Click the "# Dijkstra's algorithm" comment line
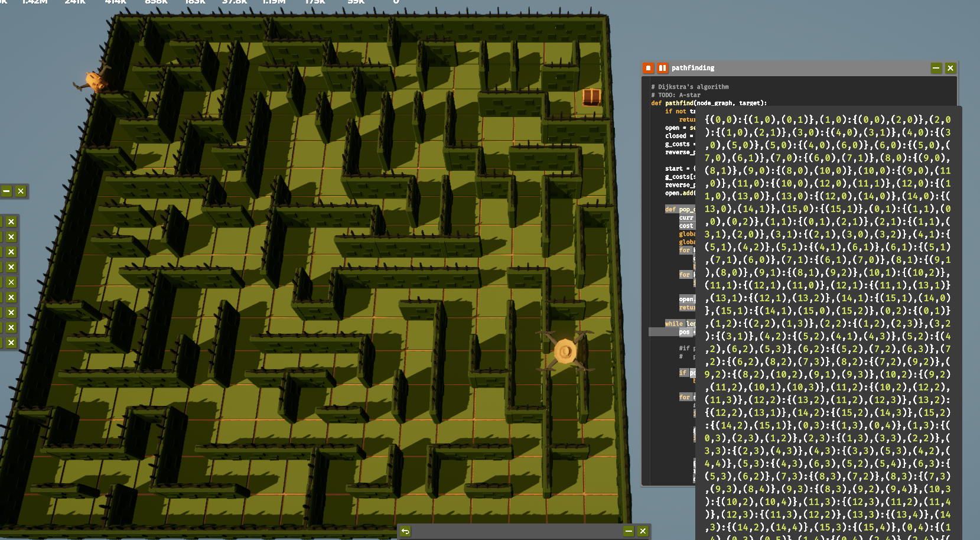This screenshot has height=540, width=980. click(x=690, y=87)
